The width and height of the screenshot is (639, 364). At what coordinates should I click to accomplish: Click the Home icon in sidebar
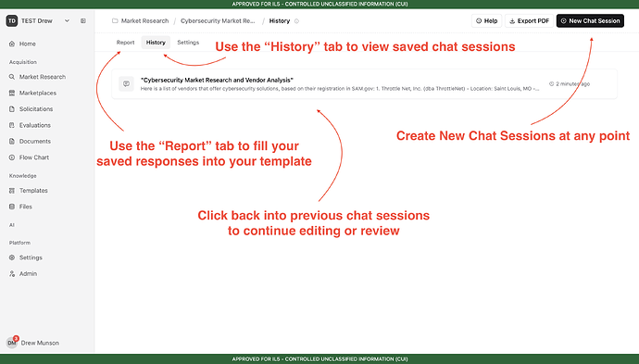coord(12,44)
